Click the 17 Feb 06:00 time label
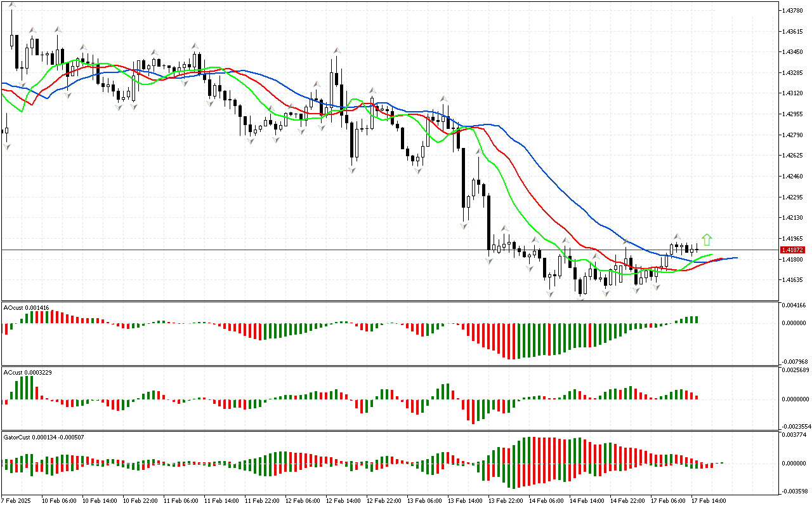This screenshot has width=812, height=508. [667, 501]
